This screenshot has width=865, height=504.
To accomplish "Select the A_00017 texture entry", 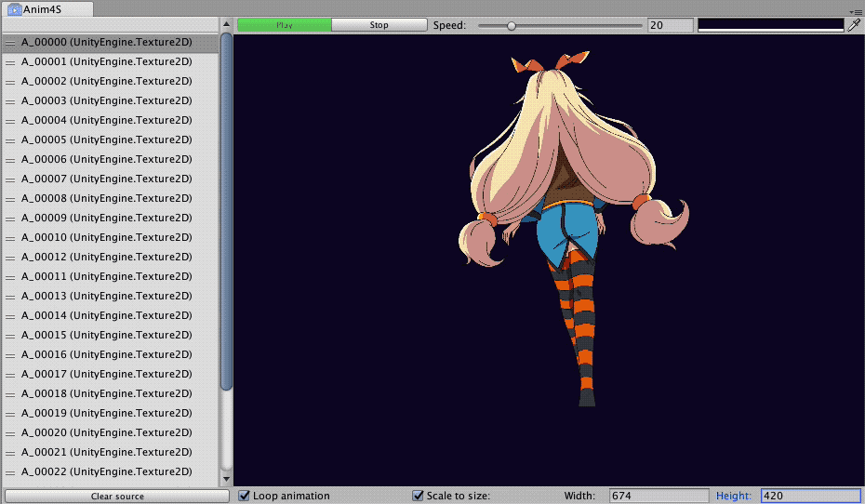I will tap(111, 375).
